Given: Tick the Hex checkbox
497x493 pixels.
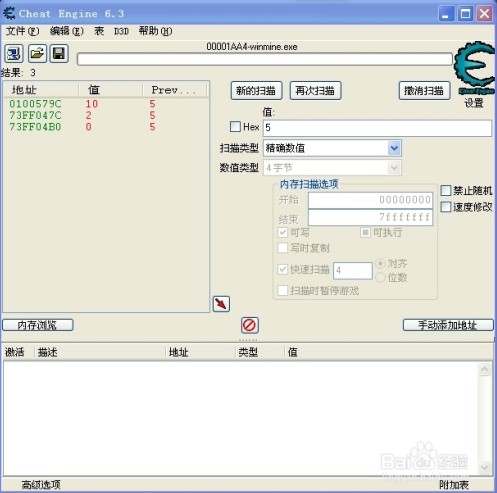Looking at the screenshot, I should point(235,127).
